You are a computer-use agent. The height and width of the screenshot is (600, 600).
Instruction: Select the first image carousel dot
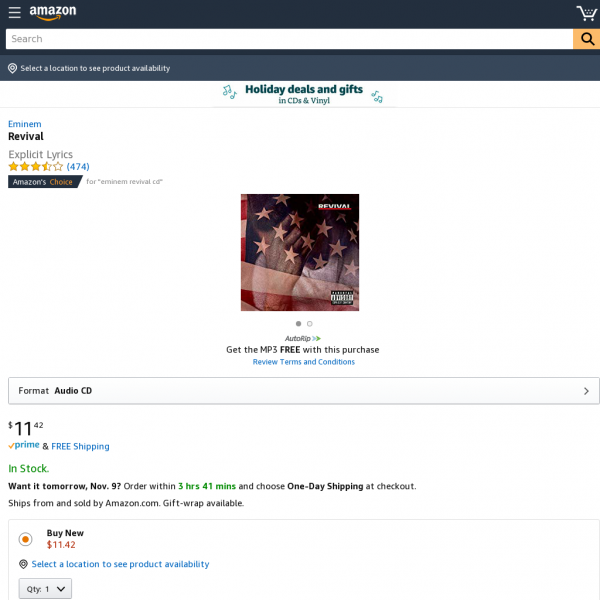[x=298, y=324]
